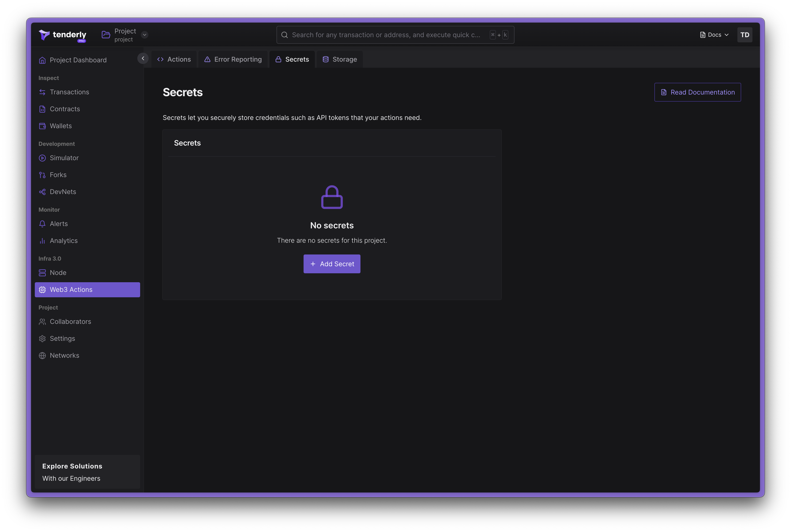Open the TD user avatar menu

point(744,35)
